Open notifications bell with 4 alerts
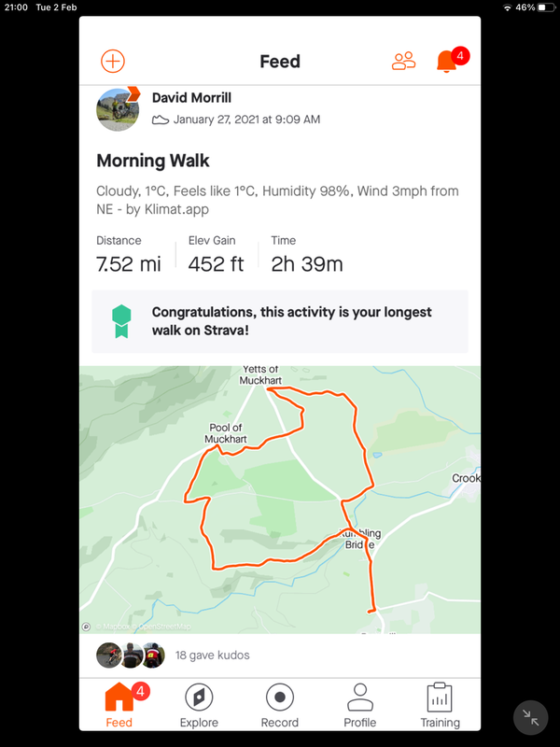This screenshot has width=560, height=747. point(446,62)
